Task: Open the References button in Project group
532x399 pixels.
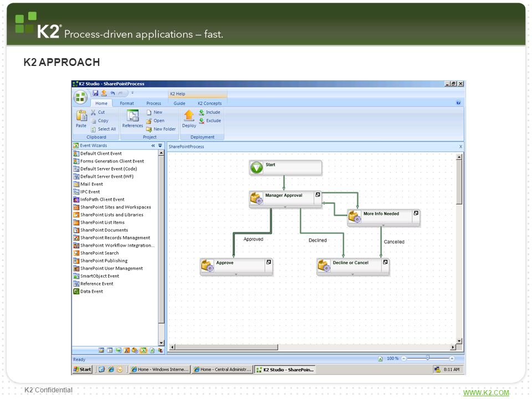Action: 132,119
